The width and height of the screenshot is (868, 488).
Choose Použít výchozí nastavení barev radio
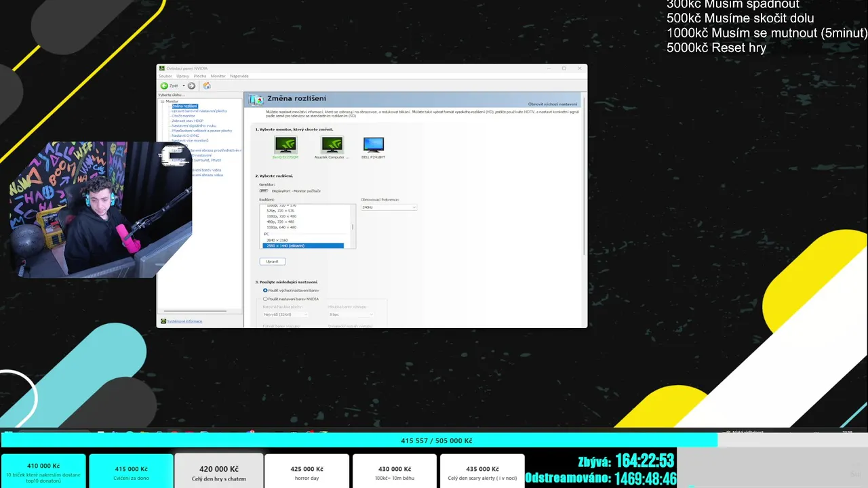(265, 290)
